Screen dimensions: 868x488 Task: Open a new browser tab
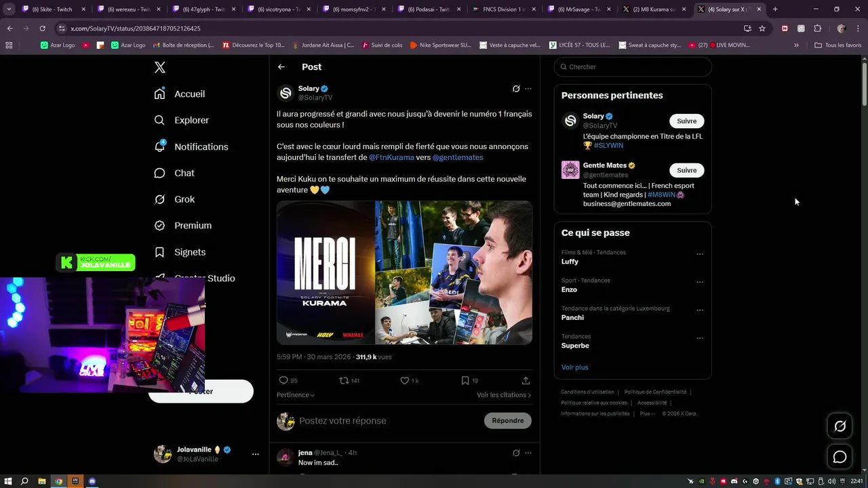coord(775,9)
